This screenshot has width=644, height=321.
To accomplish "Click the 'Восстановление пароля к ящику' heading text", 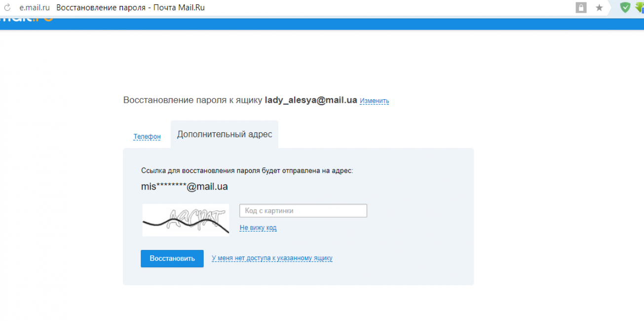I will click(192, 100).
